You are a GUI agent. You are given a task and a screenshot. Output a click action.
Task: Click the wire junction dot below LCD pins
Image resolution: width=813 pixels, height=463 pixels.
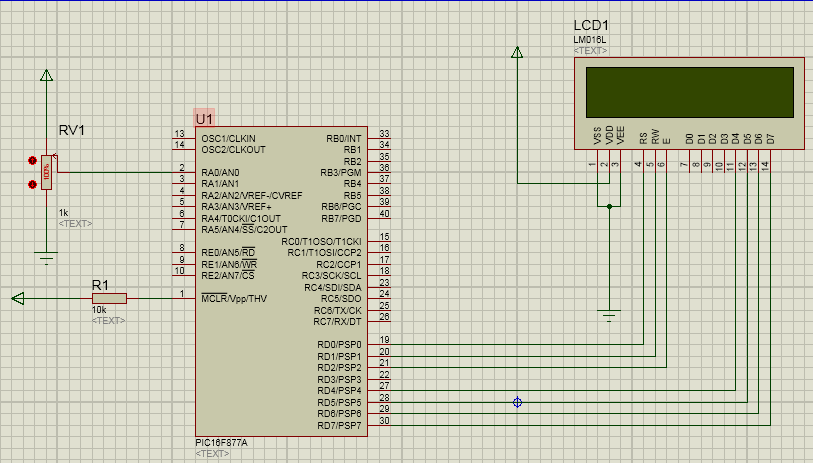(x=609, y=207)
